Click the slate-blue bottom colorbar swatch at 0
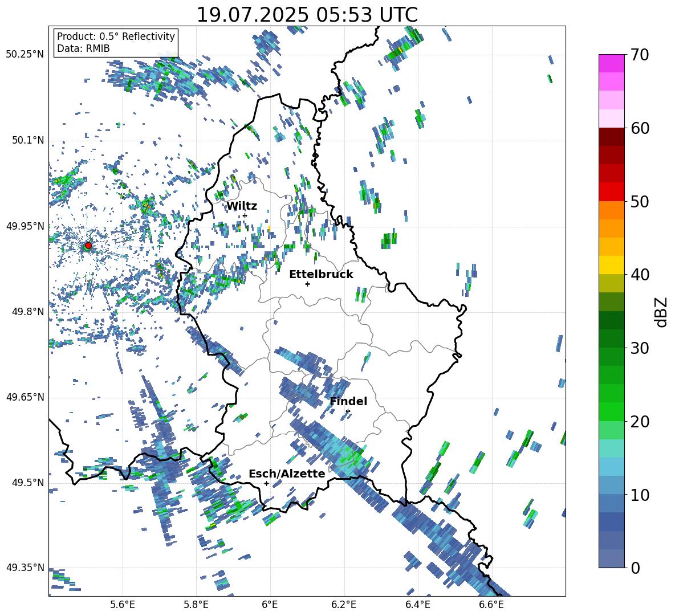Image resolution: width=675 pixels, height=616 pixels. 611,558
